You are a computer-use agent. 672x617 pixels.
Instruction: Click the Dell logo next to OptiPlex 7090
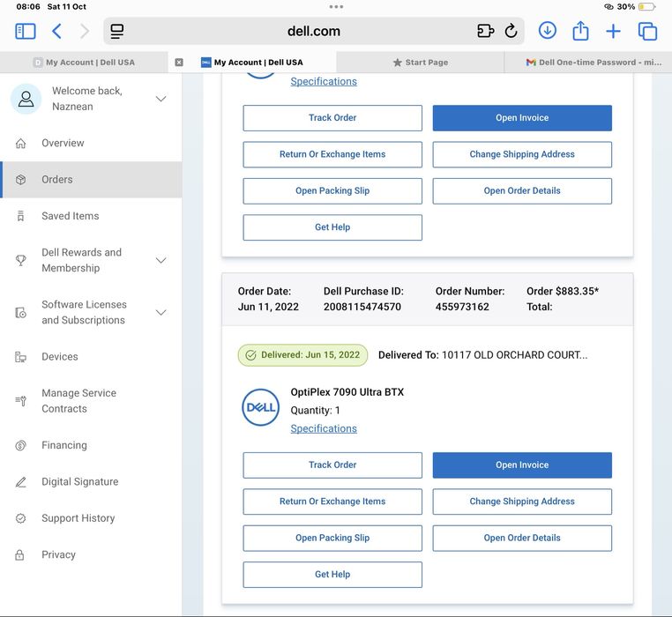260,407
